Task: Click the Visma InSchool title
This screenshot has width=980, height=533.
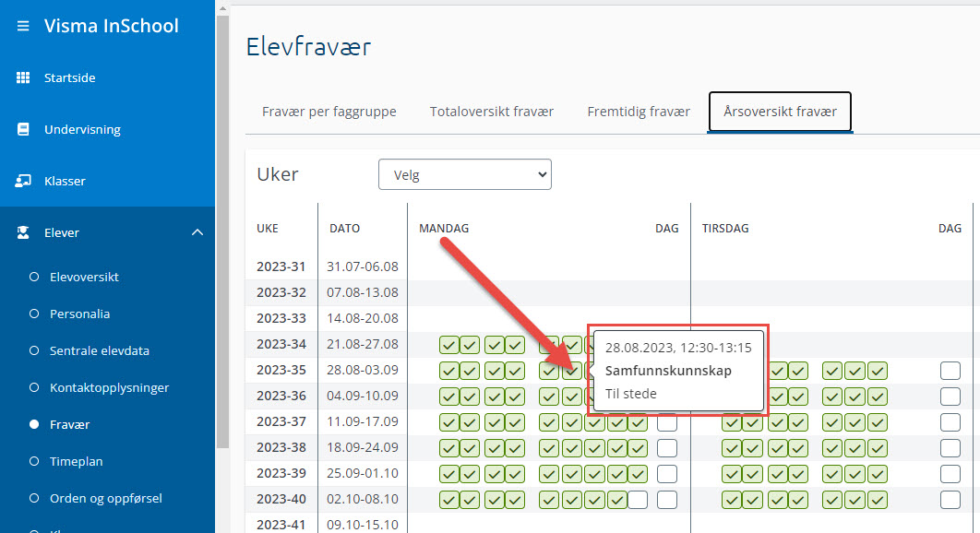Action: (x=112, y=26)
